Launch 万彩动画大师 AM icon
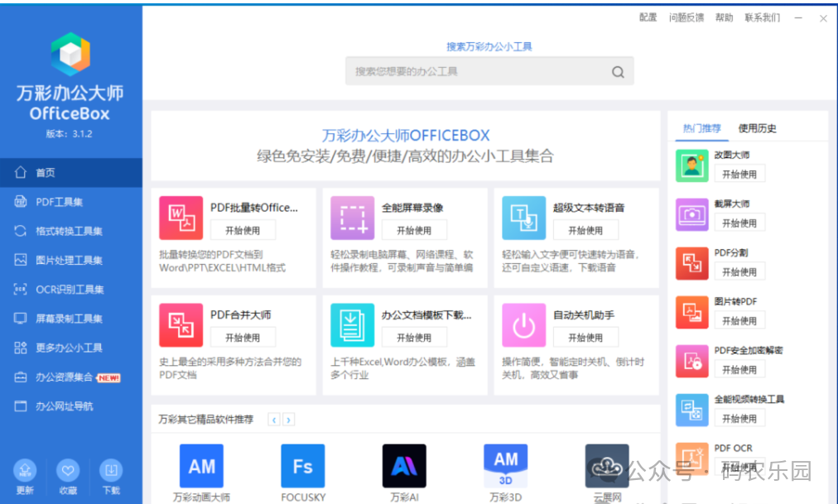This screenshot has height=504, width=838. pyautogui.click(x=201, y=466)
